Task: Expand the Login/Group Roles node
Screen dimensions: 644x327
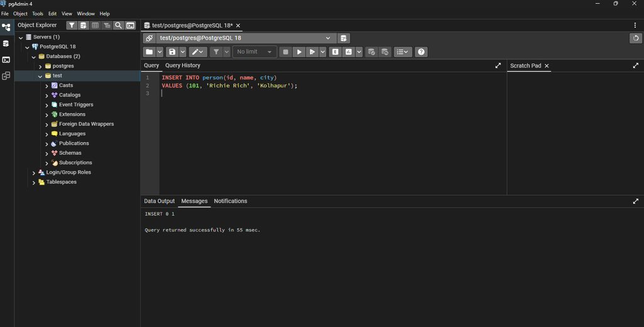Action: tap(34, 173)
